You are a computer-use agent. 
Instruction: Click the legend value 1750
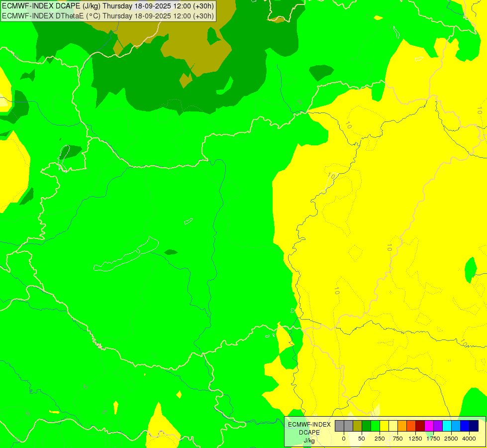[x=433, y=439]
